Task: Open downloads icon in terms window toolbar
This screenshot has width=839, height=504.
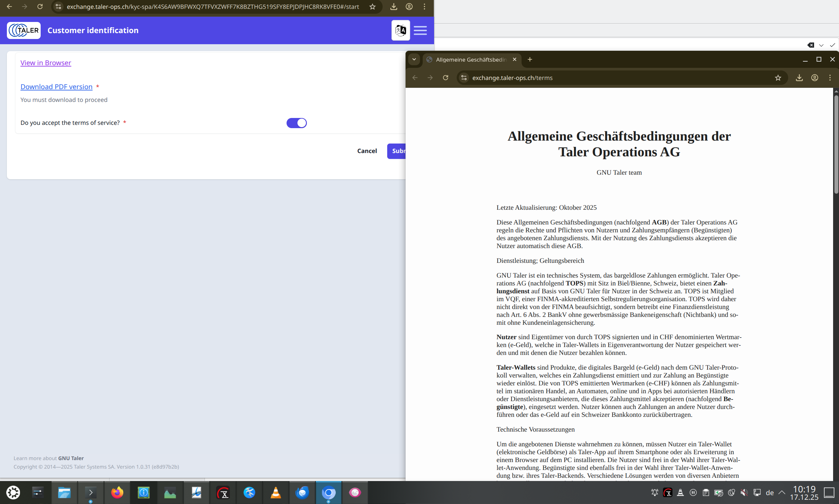Action: 799,78
